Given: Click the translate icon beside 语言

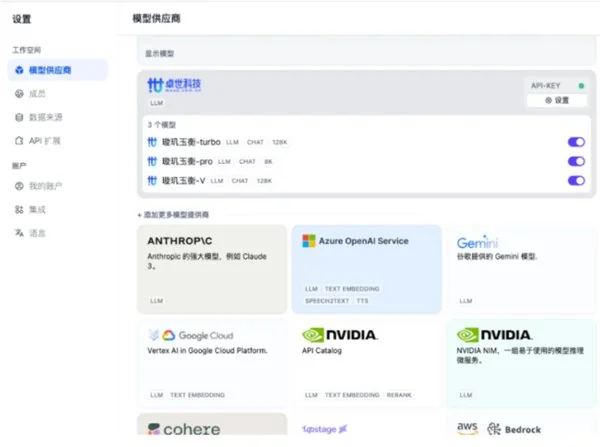Looking at the screenshot, I should coord(19,233).
